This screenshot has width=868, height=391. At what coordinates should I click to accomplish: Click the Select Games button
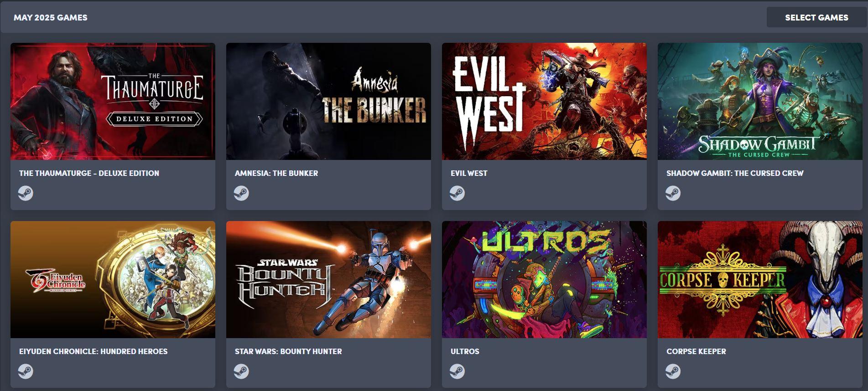click(816, 17)
